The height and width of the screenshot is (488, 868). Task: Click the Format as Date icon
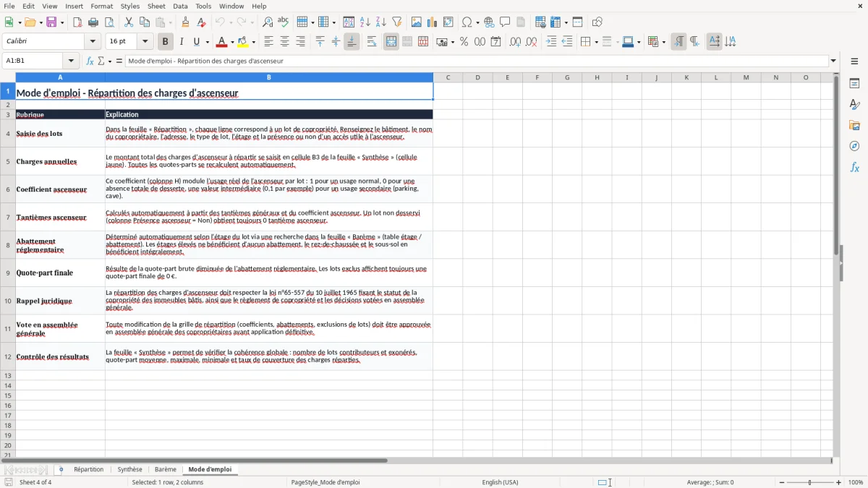(x=495, y=42)
